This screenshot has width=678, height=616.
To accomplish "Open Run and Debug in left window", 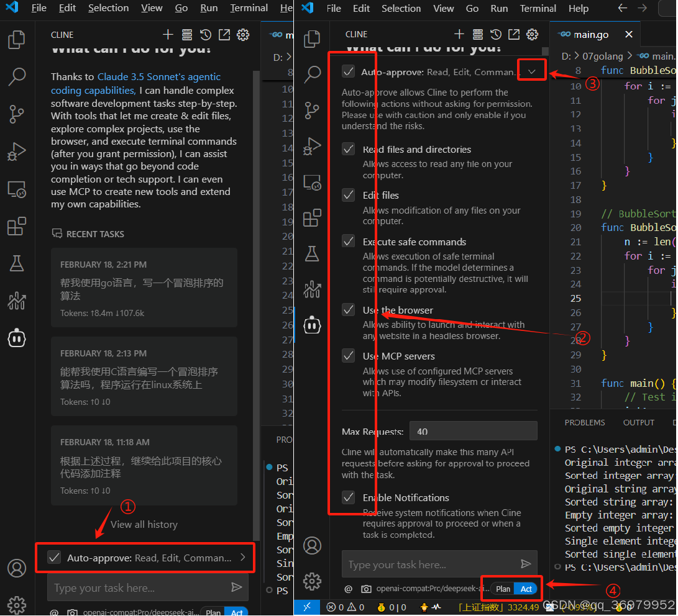I will (x=16, y=152).
